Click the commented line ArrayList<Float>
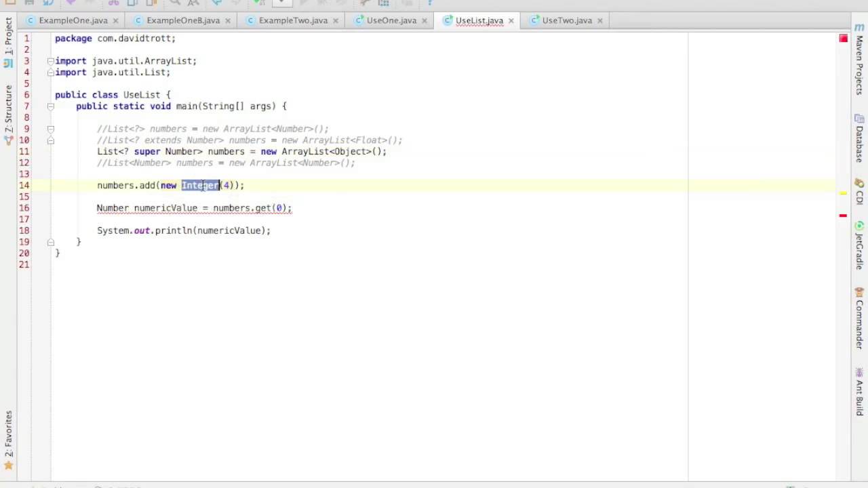The image size is (868, 488). pos(250,140)
